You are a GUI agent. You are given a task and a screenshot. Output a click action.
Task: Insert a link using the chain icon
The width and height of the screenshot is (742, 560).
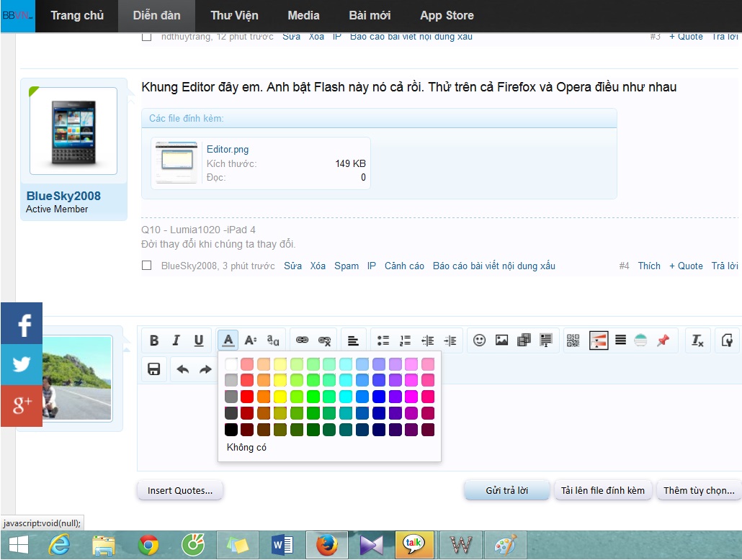303,340
